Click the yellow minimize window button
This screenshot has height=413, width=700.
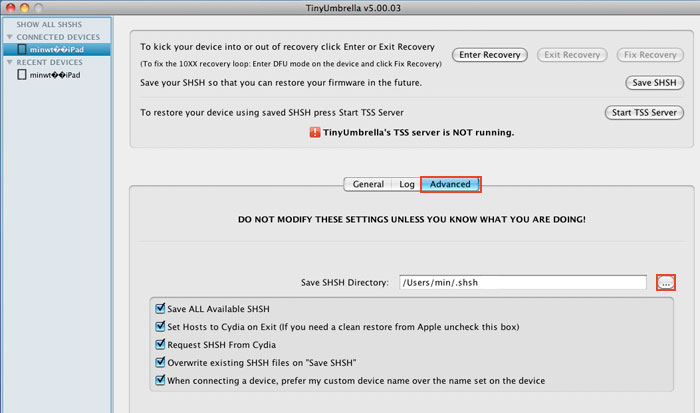(x=25, y=8)
